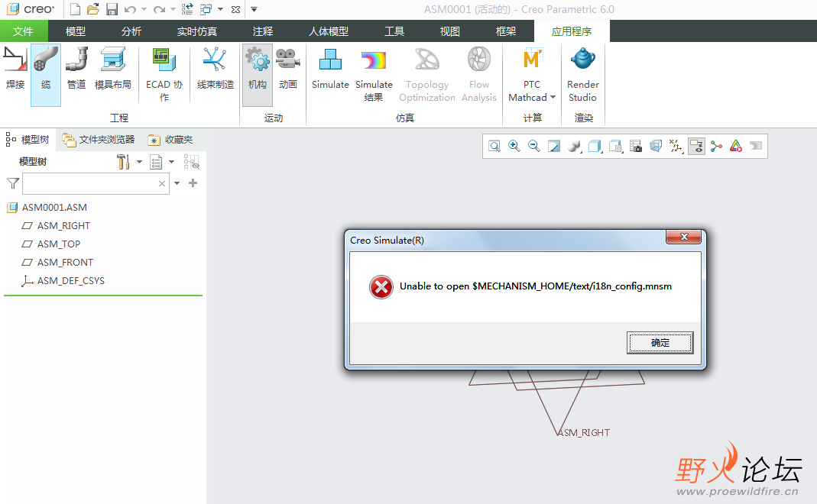The height and width of the screenshot is (504, 817).
Task: Launch the 缆 cabling application
Action: tap(46, 75)
